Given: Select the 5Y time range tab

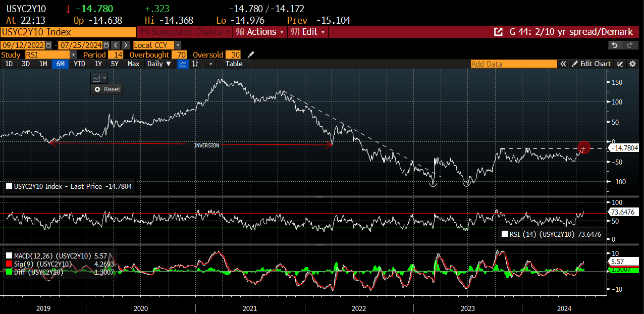Looking at the screenshot, I should tap(115, 64).
